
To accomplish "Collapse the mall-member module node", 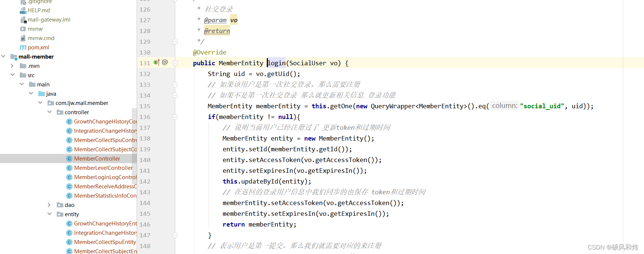I will [3, 57].
